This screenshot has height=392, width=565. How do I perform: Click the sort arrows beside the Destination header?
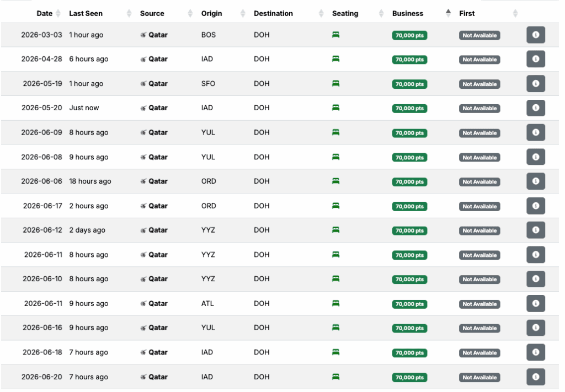(x=321, y=13)
